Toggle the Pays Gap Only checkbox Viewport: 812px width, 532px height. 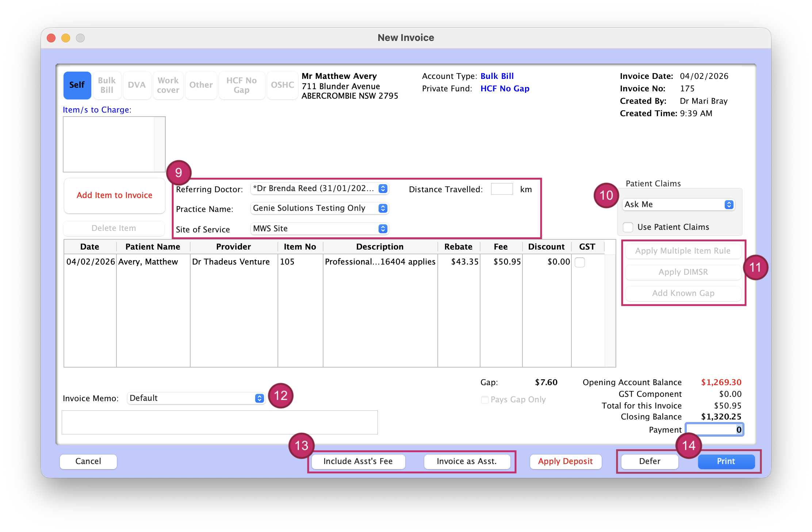click(x=485, y=400)
